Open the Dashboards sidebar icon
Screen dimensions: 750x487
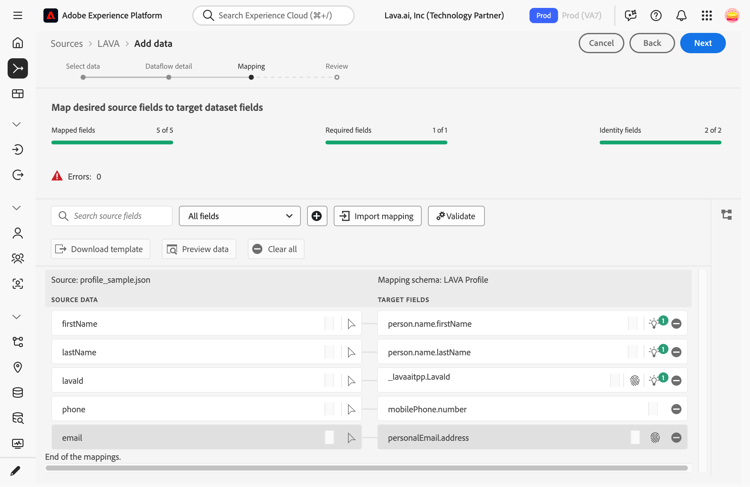(18, 94)
